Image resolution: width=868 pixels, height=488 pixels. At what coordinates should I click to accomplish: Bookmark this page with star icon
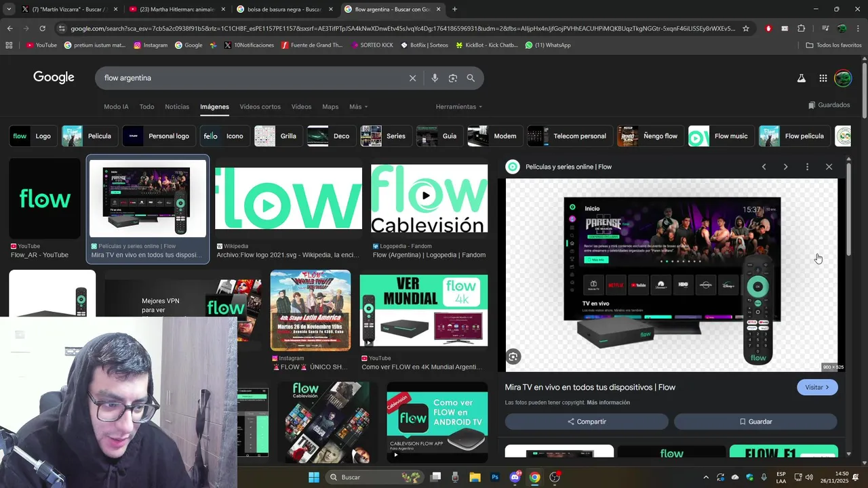(x=746, y=28)
